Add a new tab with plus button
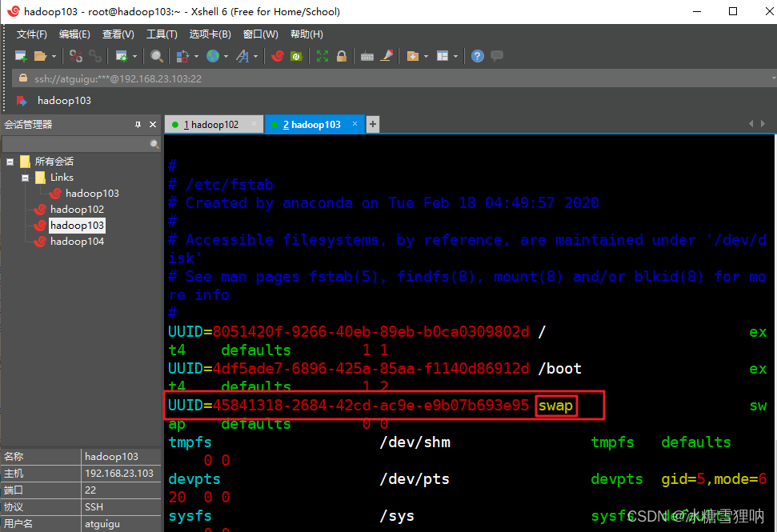777x532 pixels. pyautogui.click(x=373, y=124)
